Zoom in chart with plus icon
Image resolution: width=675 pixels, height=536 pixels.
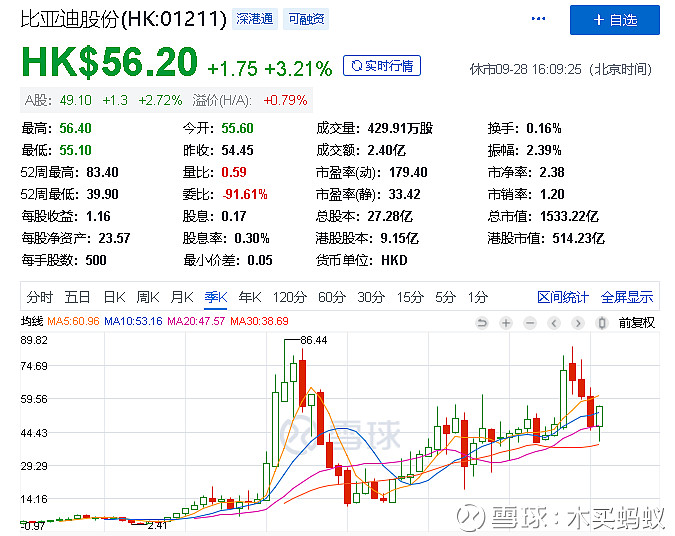coord(506,322)
